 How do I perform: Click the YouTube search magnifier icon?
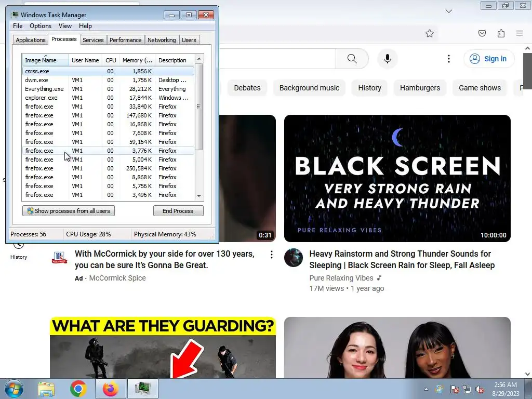click(x=352, y=59)
